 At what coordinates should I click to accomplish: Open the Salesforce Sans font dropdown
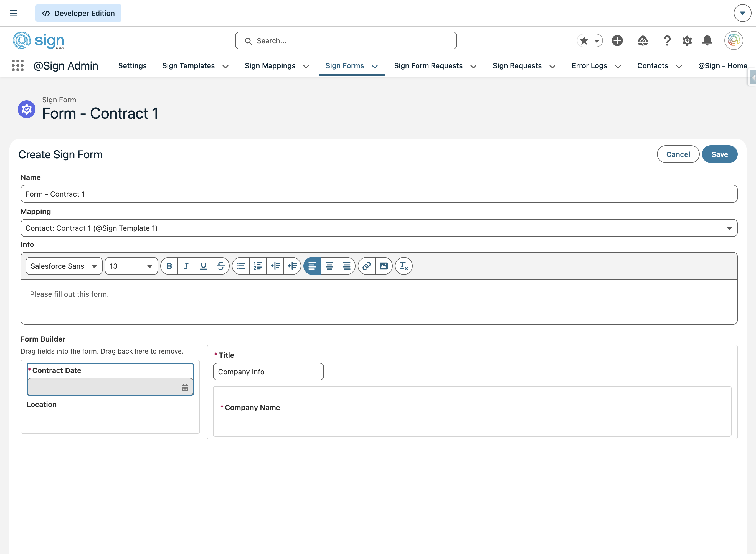tap(64, 266)
